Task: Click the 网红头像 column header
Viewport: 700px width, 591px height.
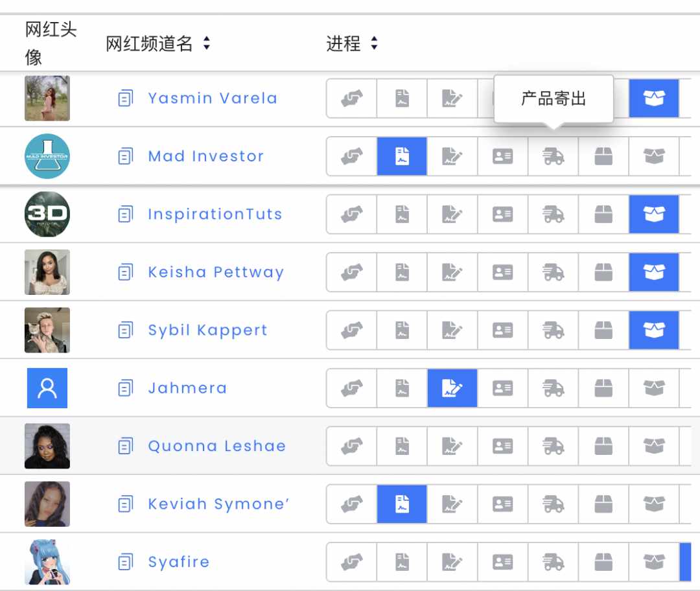Action: point(51,43)
